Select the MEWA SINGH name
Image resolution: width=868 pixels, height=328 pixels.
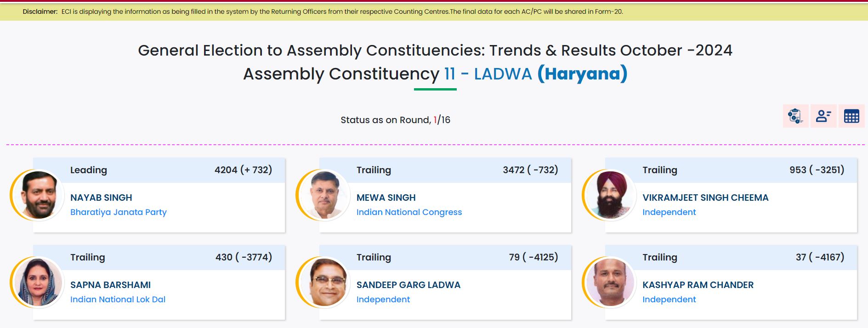(x=386, y=198)
